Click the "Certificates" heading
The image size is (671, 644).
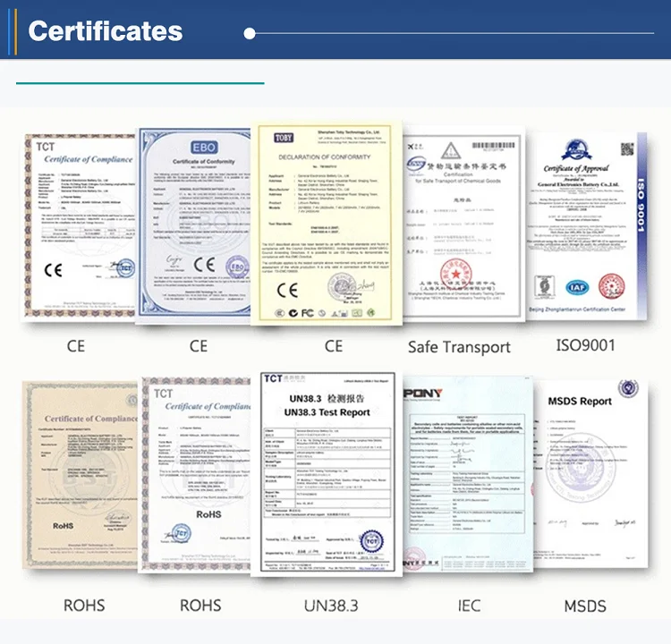[106, 31]
